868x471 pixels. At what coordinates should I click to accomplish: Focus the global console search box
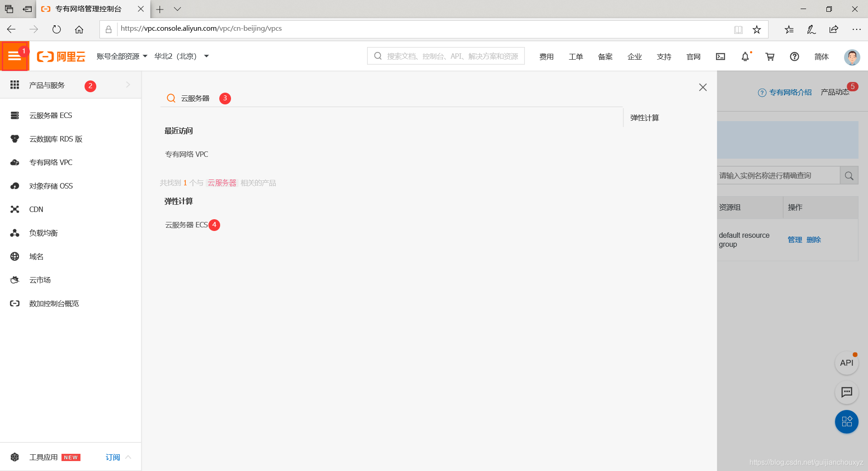pyautogui.click(x=446, y=56)
